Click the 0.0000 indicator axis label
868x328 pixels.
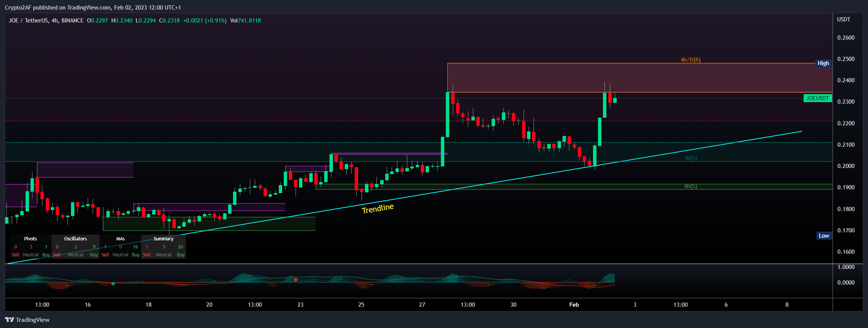point(846,283)
